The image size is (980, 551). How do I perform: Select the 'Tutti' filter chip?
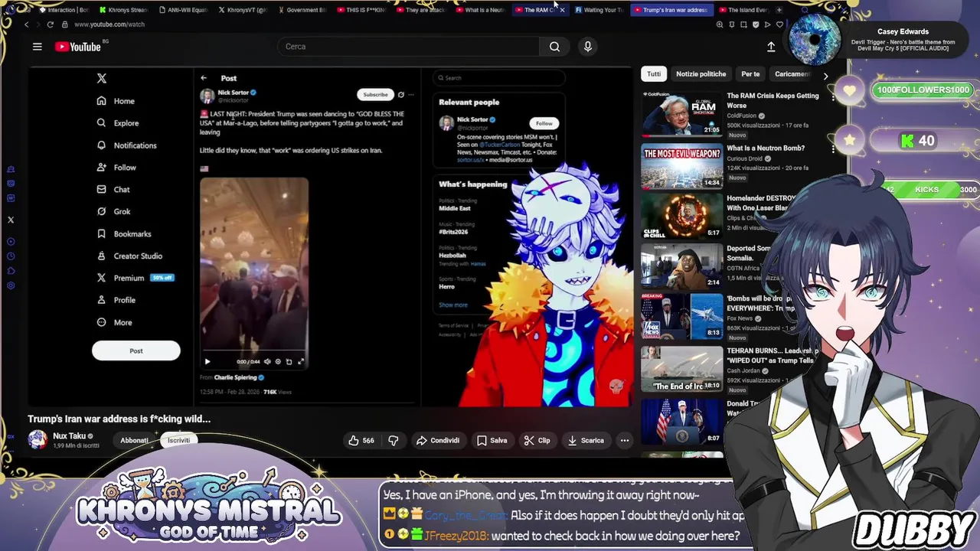click(654, 74)
